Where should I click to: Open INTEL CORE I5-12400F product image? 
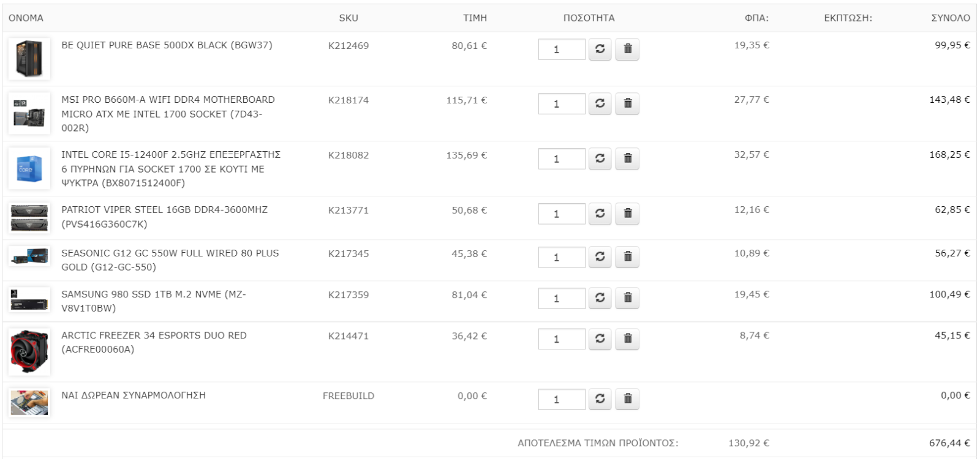(x=29, y=168)
